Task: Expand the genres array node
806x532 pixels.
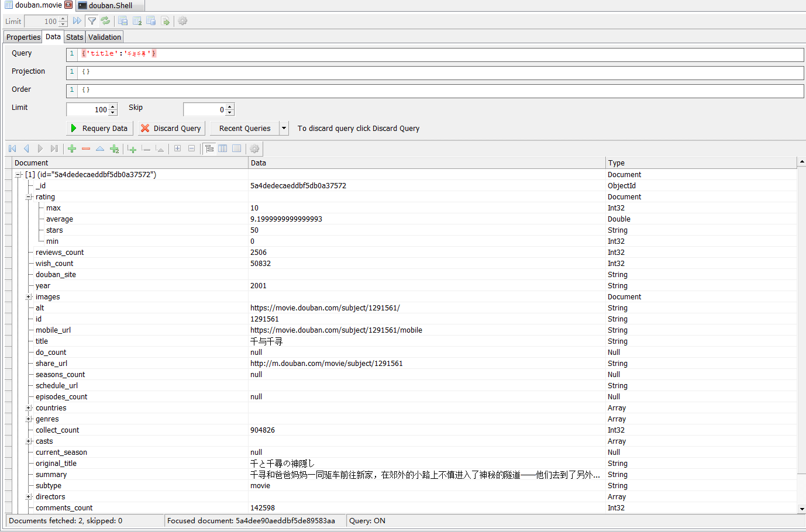Action: tap(28, 419)
